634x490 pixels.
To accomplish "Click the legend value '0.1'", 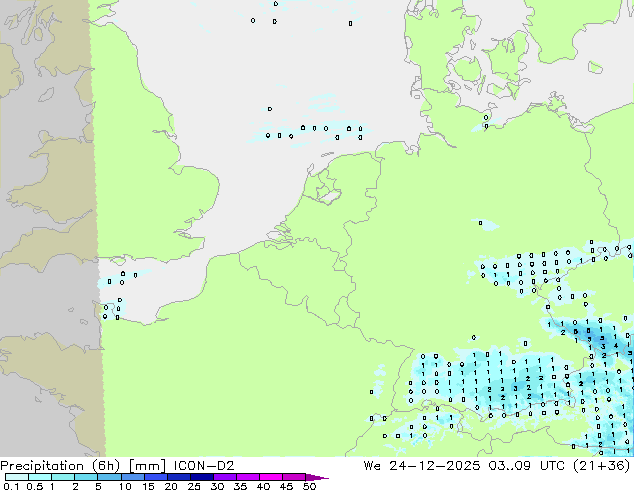I will (12, 486).
